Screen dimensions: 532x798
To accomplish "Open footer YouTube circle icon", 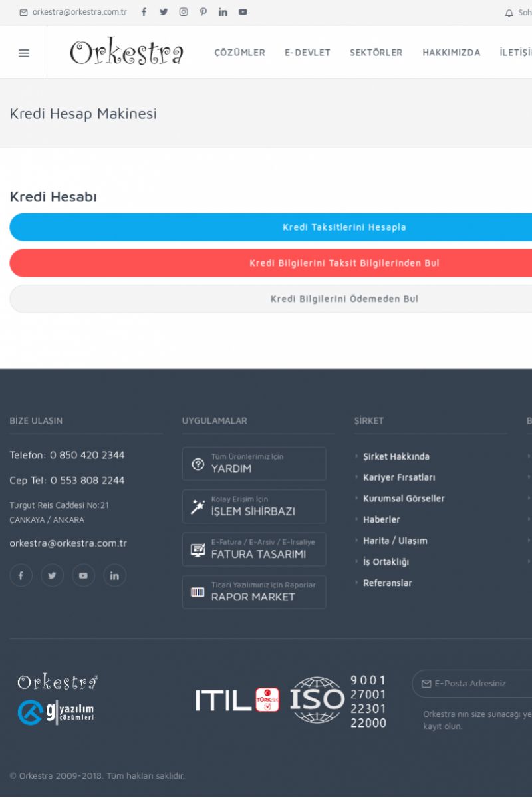I will 83,575.
